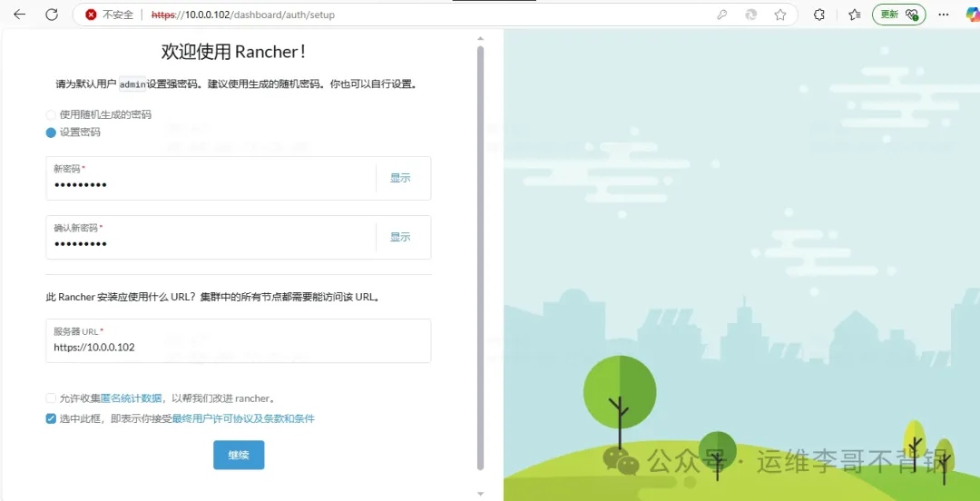980x501 pixels.
Task: Click 显示 to reveal the 新密码 field
Action: [400, 178]
